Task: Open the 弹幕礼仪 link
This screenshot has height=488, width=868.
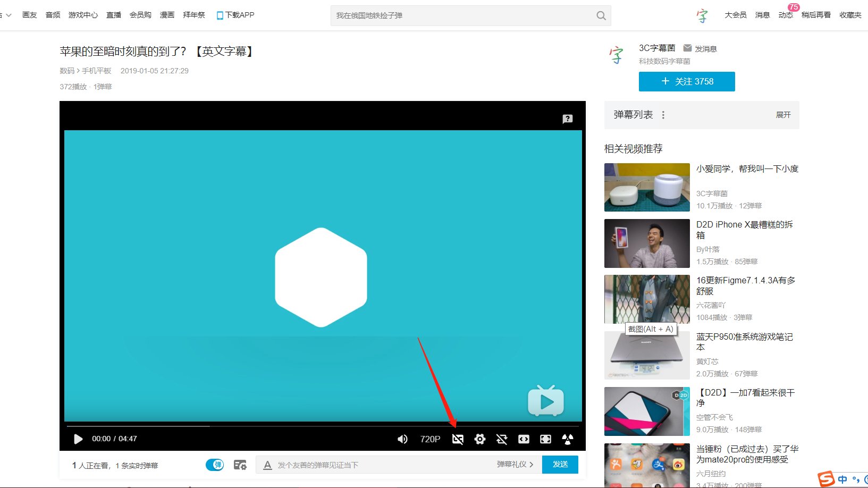Action: [515, 464]
